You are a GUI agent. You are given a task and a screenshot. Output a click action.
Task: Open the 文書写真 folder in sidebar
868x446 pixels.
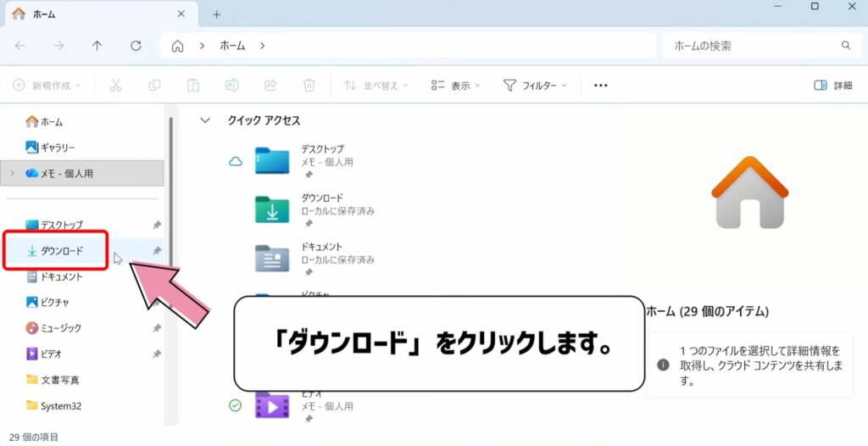(53, 380)
